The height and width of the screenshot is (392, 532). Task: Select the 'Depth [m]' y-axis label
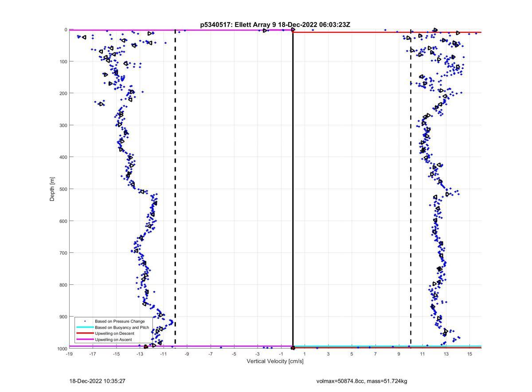[x=52, y=189]
